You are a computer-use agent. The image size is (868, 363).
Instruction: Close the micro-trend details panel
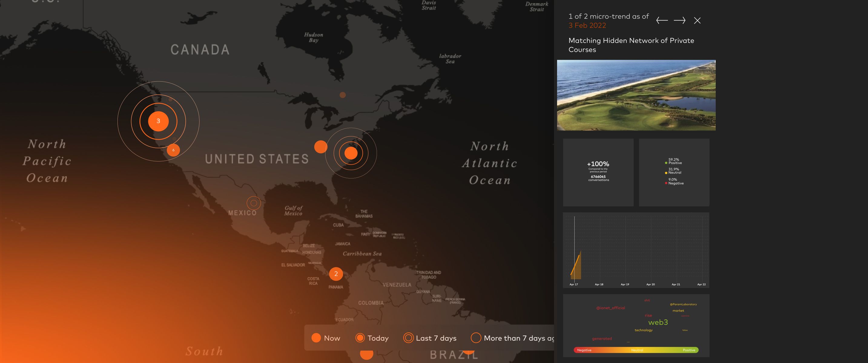pyautogui.click(x=697, y=21)
